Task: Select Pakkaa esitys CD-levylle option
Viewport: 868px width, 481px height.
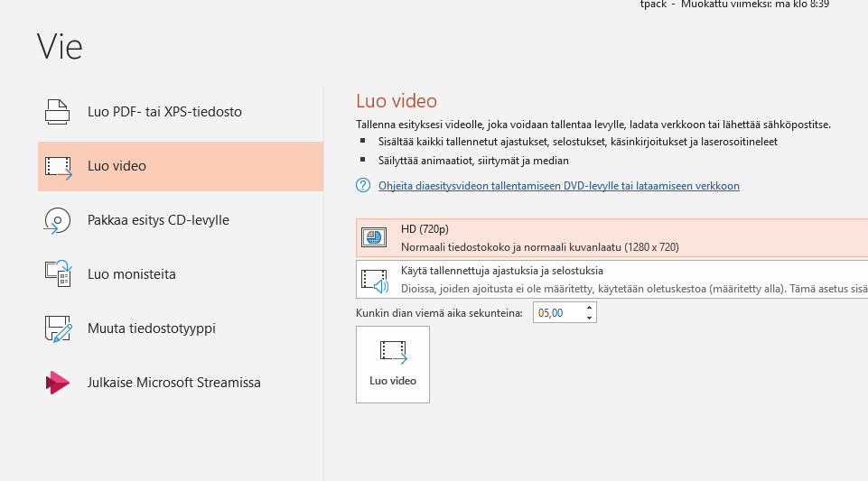Action: pyautogui.click(x=158, y=220)
